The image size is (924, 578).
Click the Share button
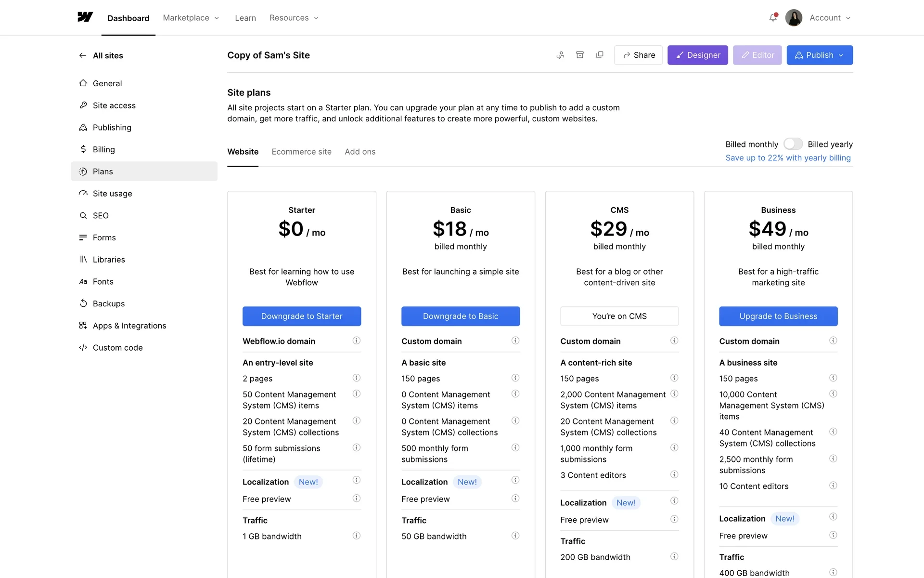(638, 55)
